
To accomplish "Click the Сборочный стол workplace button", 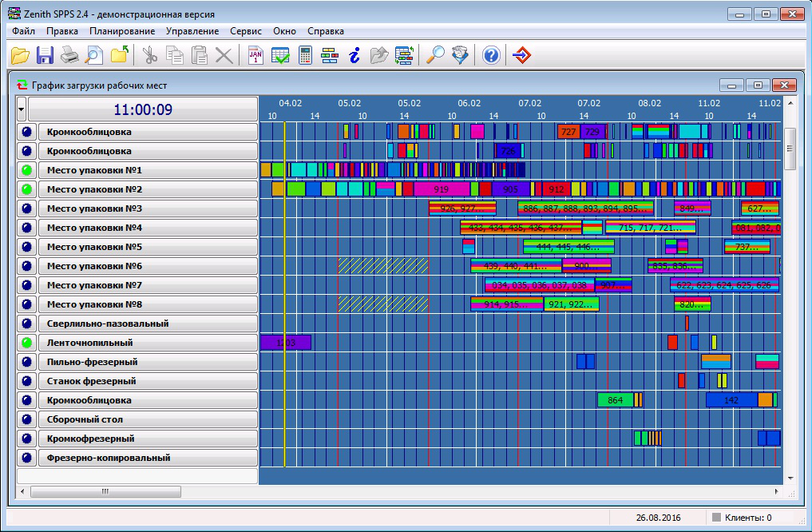I will (148, 419).
